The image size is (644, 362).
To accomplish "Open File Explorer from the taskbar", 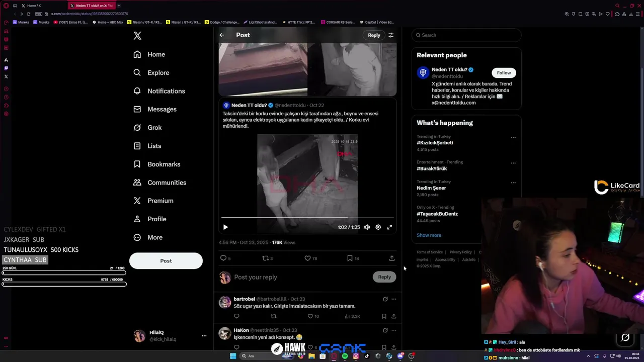I will (311, 356).
